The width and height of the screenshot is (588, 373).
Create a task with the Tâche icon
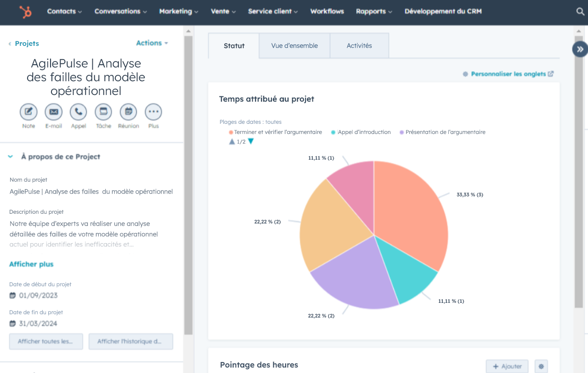point(103,112)
